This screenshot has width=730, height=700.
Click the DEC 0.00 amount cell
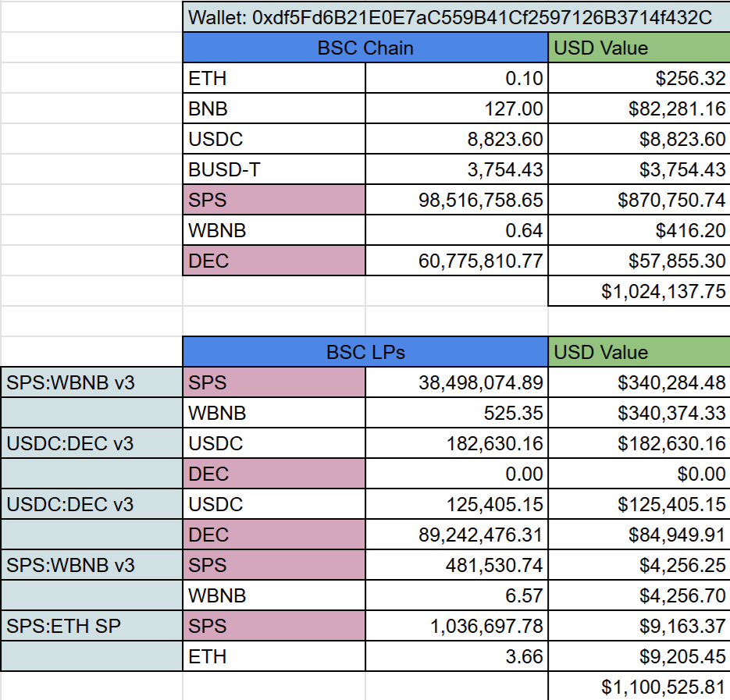click(457, 474)
